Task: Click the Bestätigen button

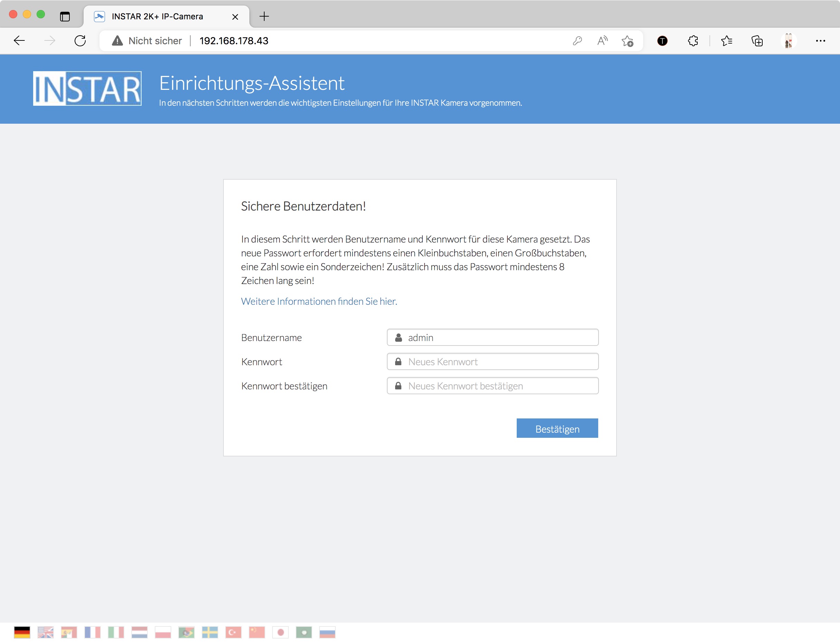Action: pos(557,428)
